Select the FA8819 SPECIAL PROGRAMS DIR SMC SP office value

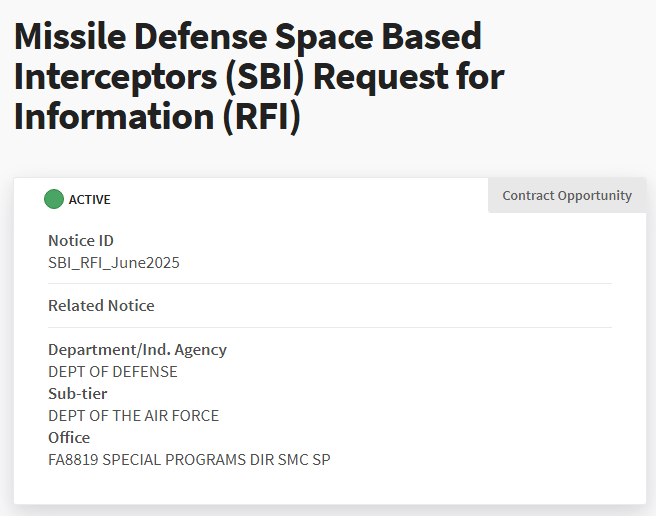[x=189, y=460]
